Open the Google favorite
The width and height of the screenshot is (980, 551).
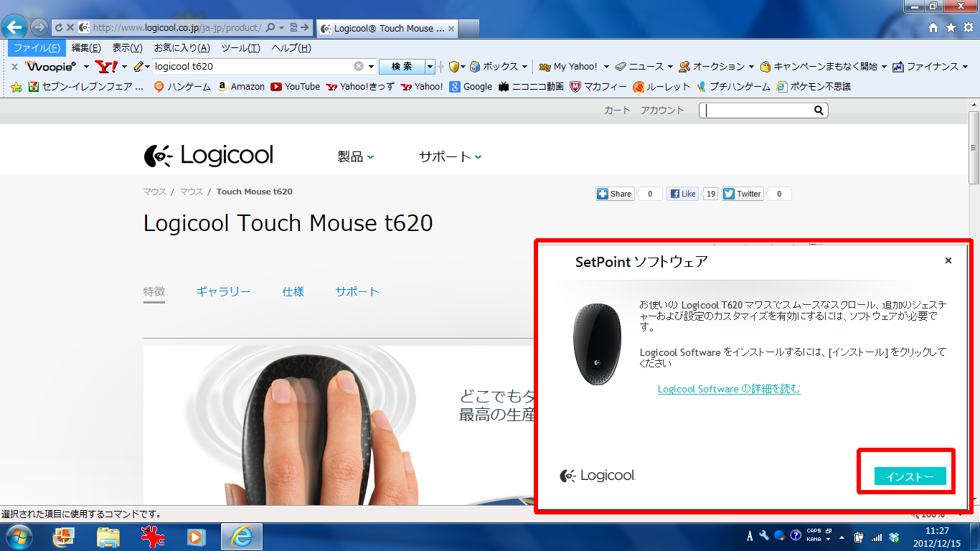click(x=471, y=87)
